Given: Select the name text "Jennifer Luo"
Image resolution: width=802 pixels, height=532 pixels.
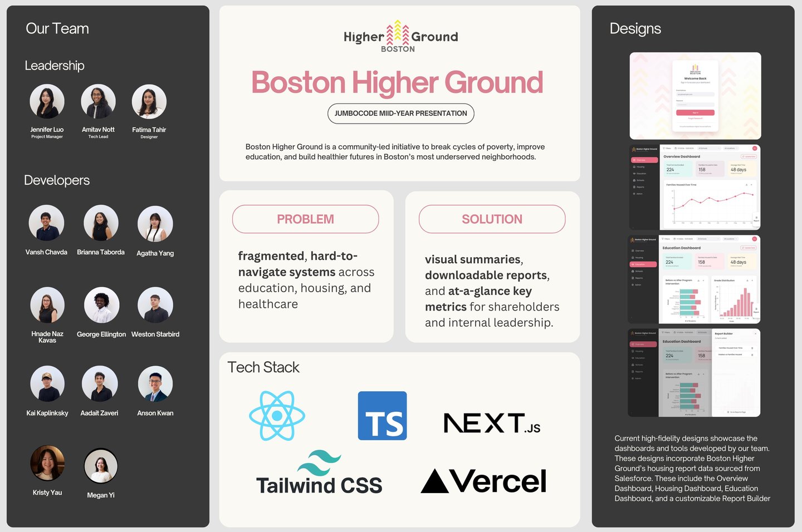Looking at the screenshot, I should point(47,130).
